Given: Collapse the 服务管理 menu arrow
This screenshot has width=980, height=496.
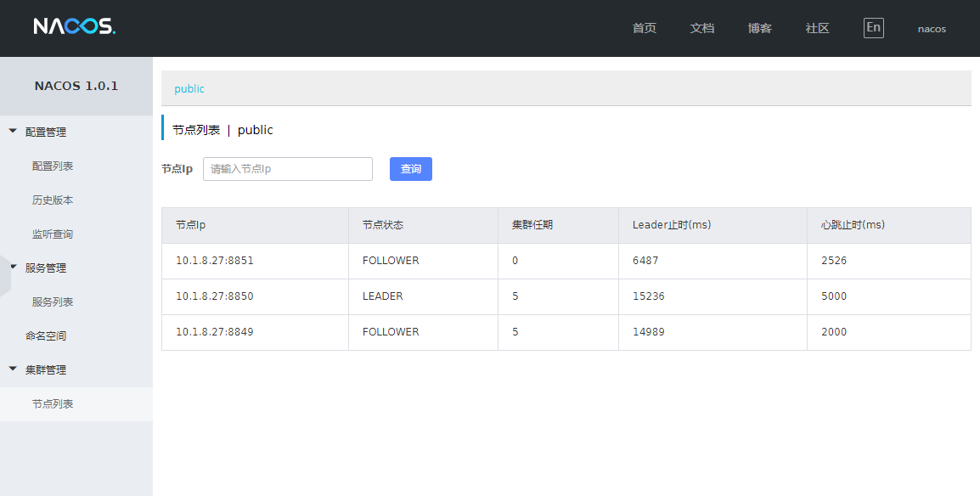Looking at the screenshot, I should click(x=13, y=267).
